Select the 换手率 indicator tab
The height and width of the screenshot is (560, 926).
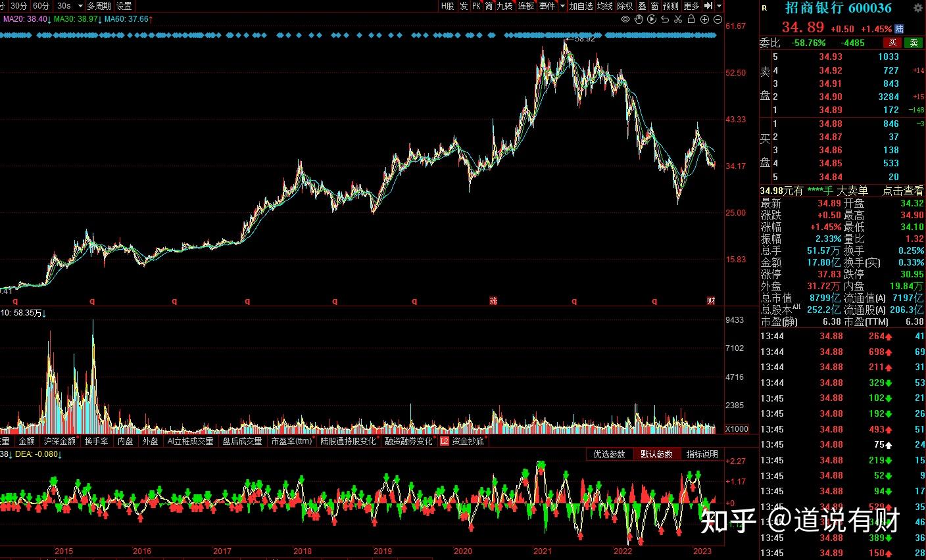97,441
